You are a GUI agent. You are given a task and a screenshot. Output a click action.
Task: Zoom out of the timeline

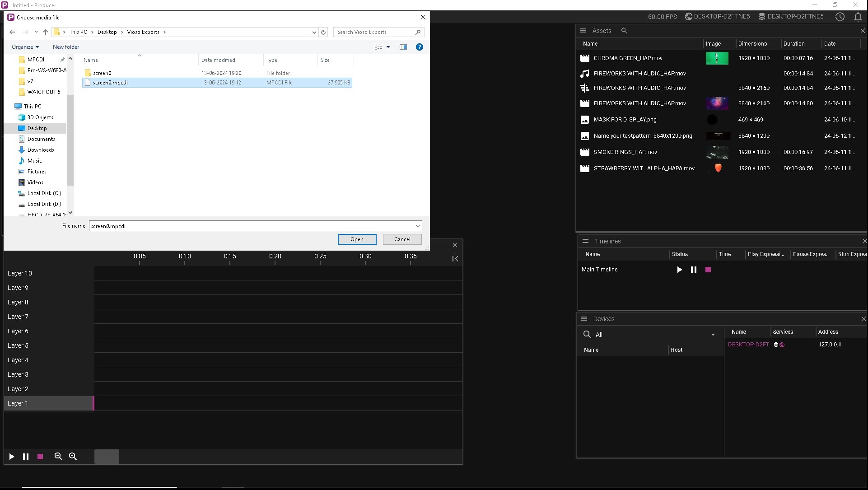tap(58, 457)
